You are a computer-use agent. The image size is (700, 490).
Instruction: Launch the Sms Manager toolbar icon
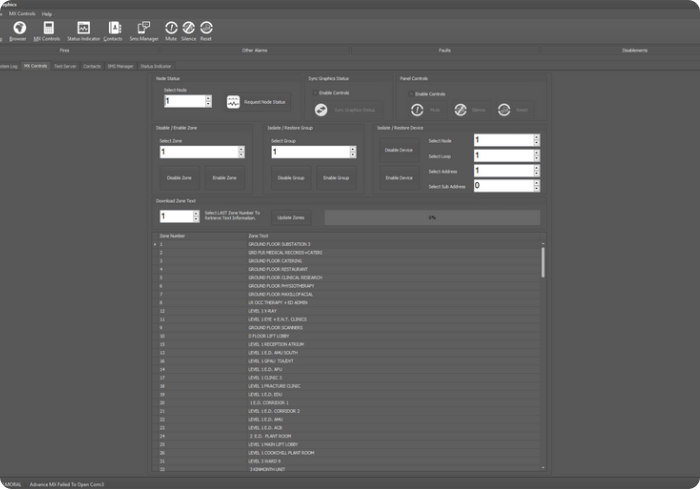tap(144, 29)
